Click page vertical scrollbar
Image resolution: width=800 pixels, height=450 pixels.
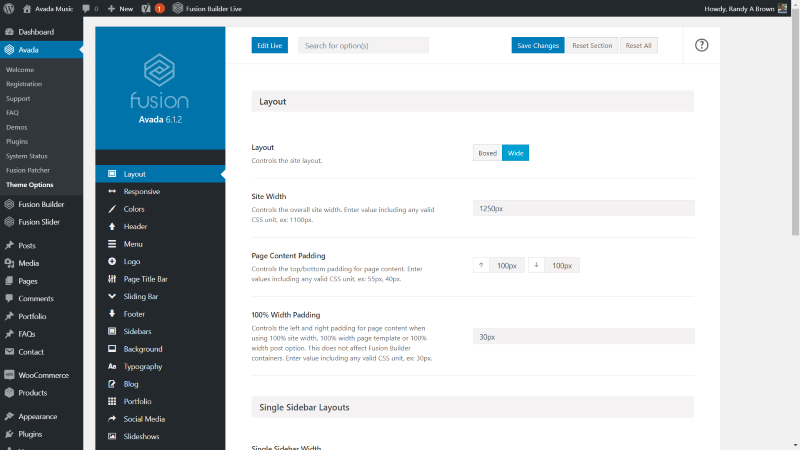(x=795, y=122)
